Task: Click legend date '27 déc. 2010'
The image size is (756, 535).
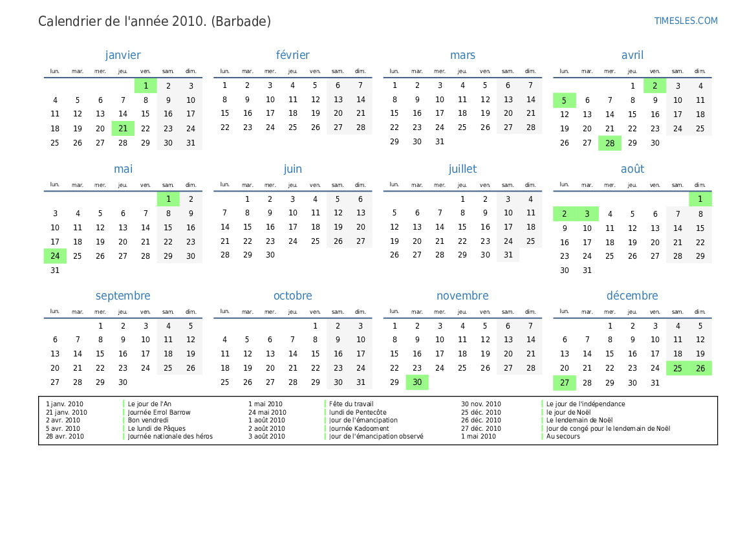Action: click(x=481, y=428)
